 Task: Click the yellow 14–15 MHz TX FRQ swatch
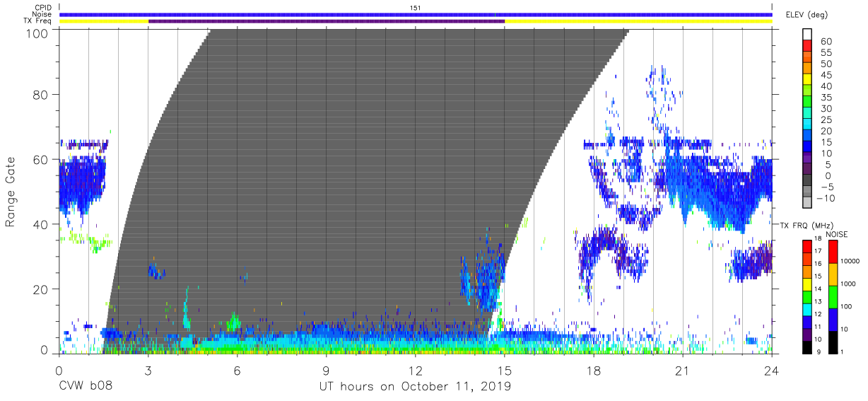pyautogui.click(x=807, y=283)
